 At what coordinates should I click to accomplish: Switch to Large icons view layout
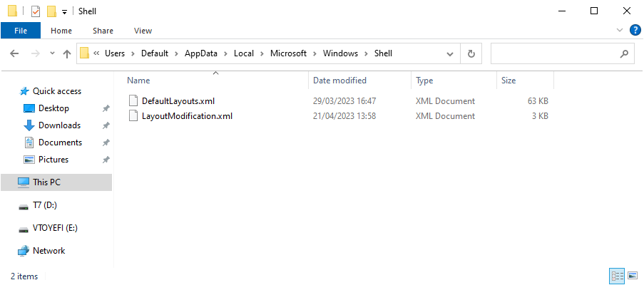click(x=633, y=276)
